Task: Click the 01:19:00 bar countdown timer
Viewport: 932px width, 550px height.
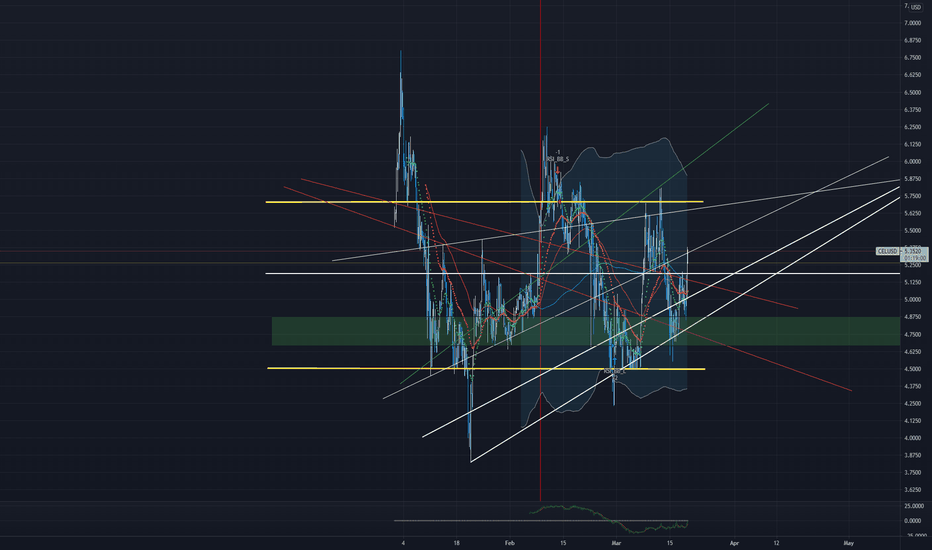Action: 915,259
